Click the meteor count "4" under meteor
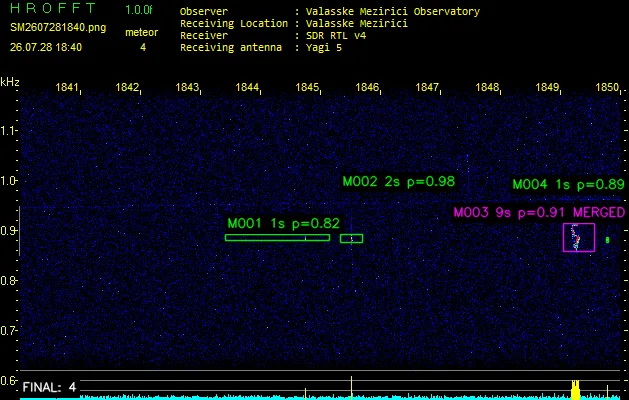This screenshot has height=400, width=629. [143, 47]
